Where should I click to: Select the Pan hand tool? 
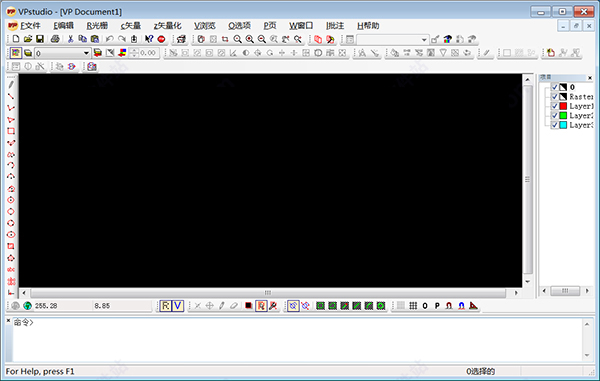pos(201,39)
